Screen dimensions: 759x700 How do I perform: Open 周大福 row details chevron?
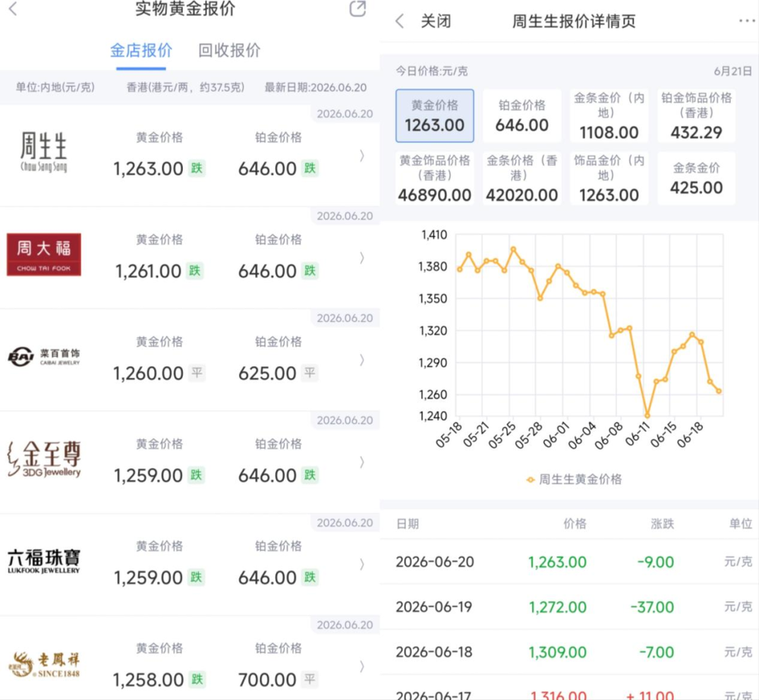coord(361,258)
